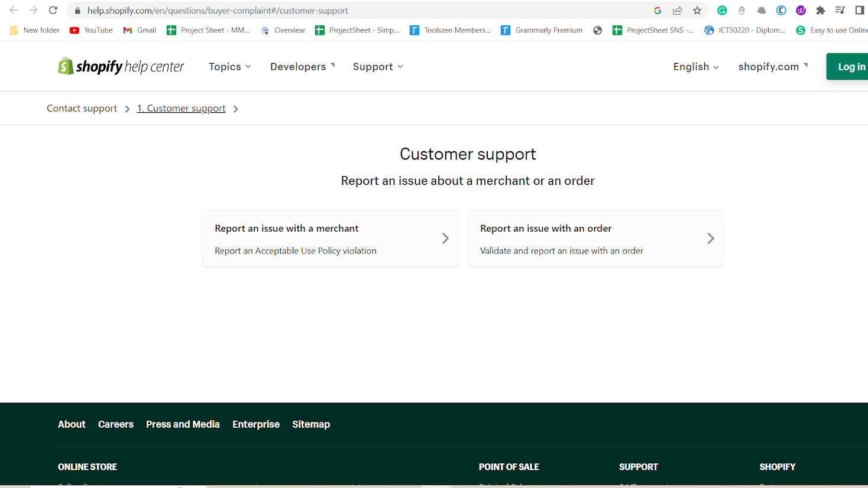Open the About footer link
The image size is (868, 488).
(72, 424)
